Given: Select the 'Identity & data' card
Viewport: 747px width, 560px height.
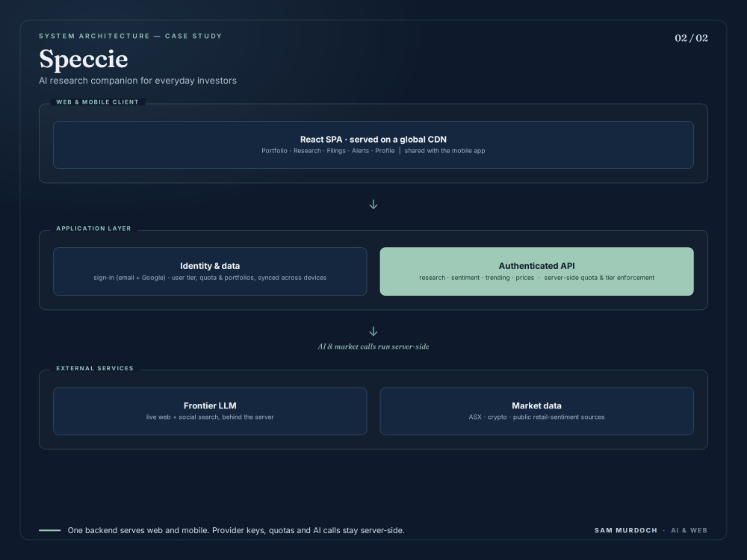Looking at the screenshot, I should coord(210,272).
